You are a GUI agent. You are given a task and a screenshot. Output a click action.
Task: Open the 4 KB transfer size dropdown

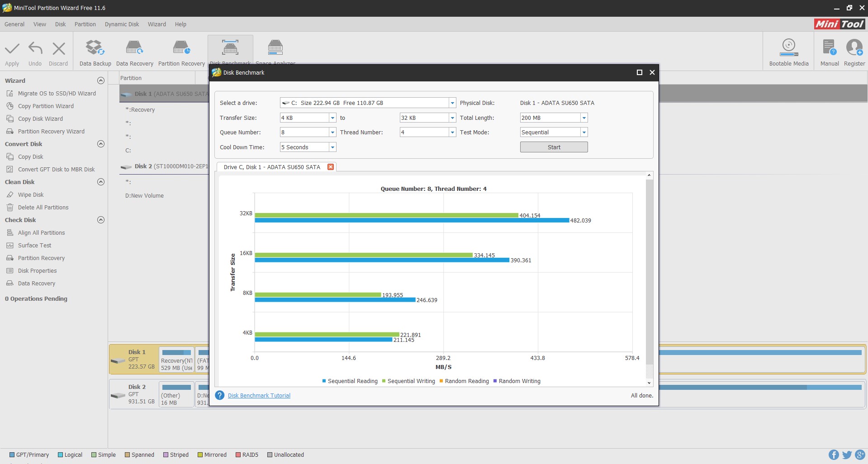coord(332,118)
